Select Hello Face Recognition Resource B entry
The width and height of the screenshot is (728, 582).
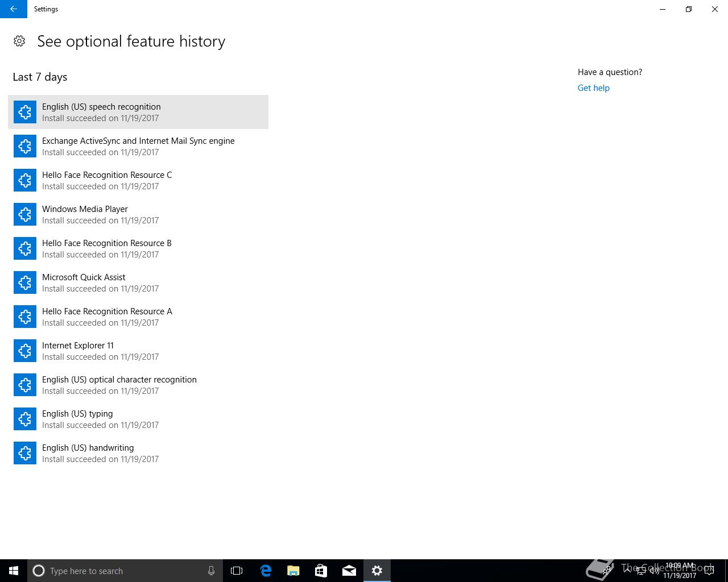point(138,248)
